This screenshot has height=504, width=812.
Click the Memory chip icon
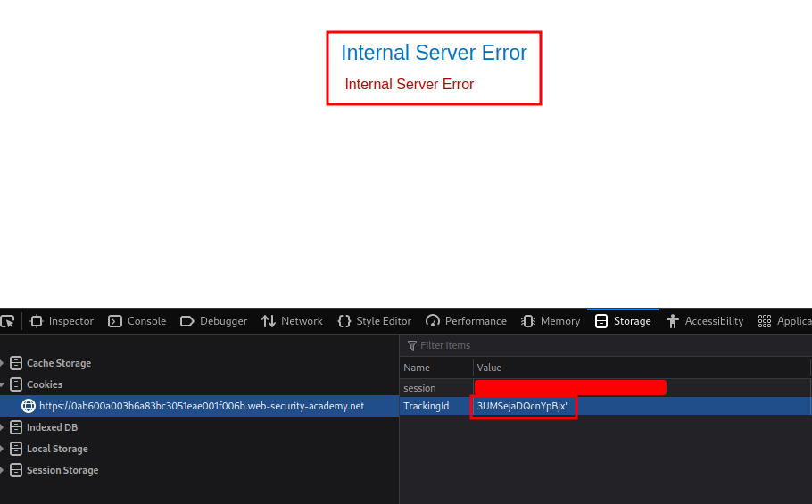point(527,321)
